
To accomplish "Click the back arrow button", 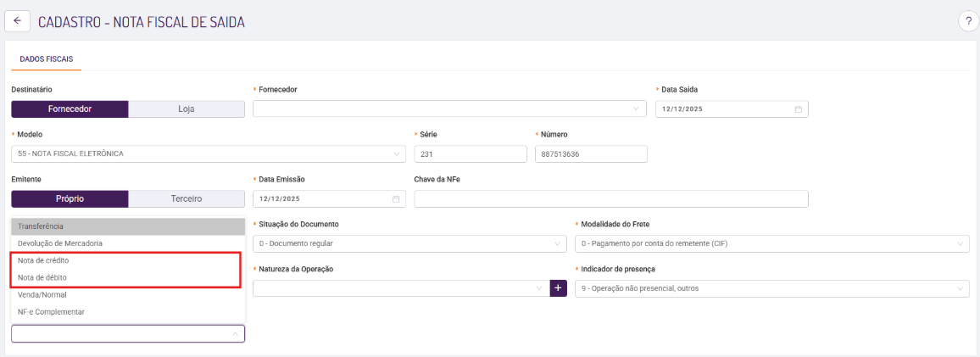I will 17,21.
